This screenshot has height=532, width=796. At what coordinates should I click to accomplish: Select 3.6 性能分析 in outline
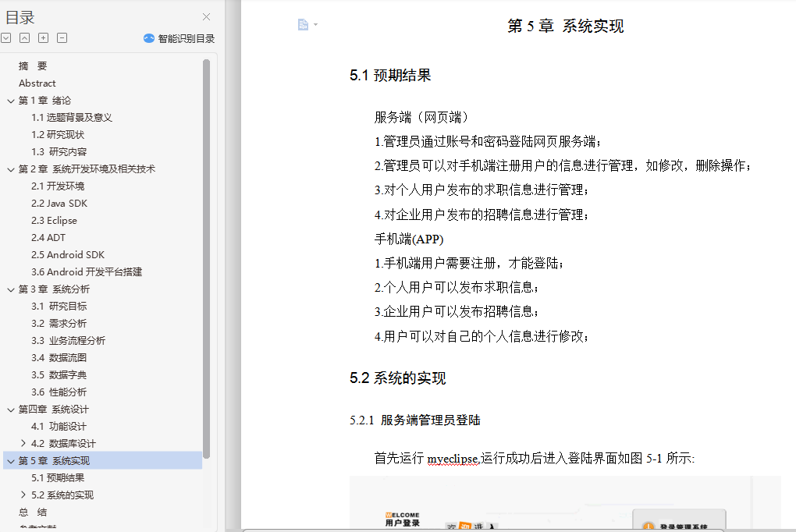click(59, 392)
